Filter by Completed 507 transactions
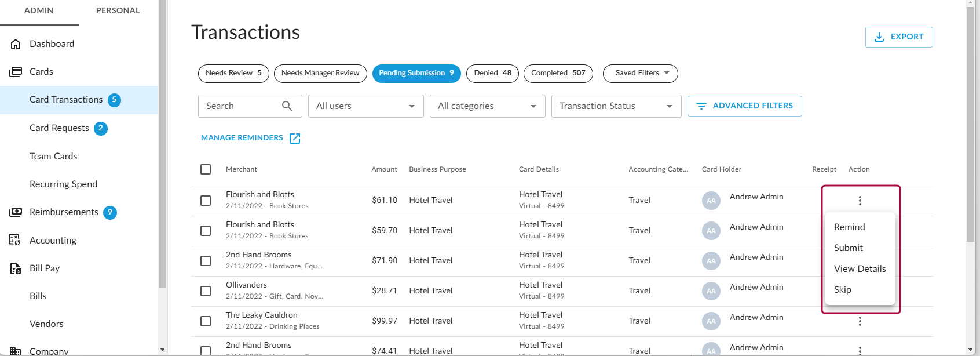This screenshot has width=980, height=356. coord(558,73)
